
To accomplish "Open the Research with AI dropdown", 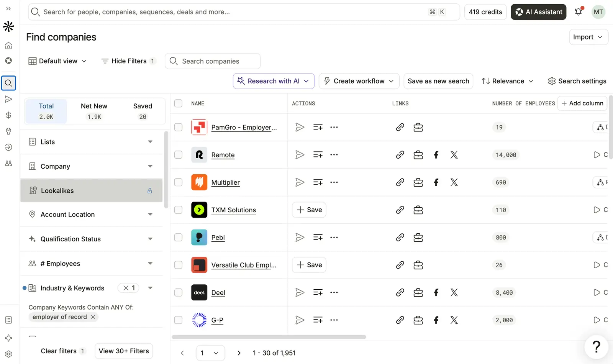I will (274, 81).
